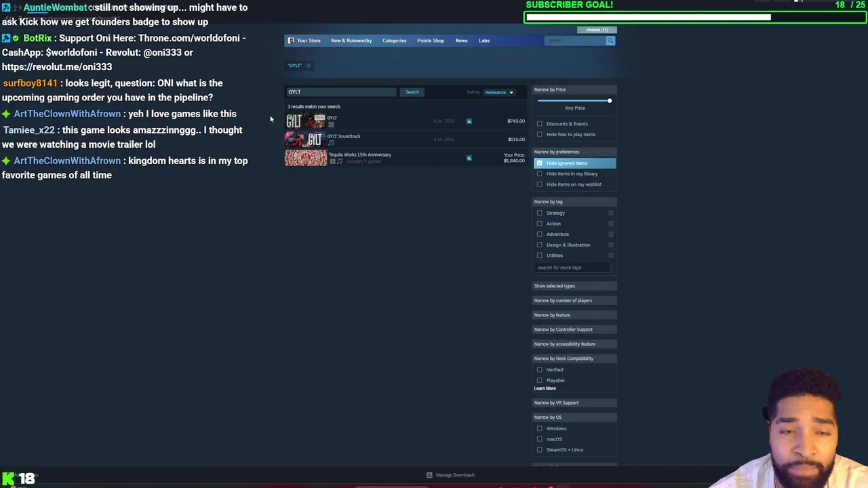Tick Hide items in my library
The width and height of the screenshot is (868, 488).
click(x=540, y=174)
